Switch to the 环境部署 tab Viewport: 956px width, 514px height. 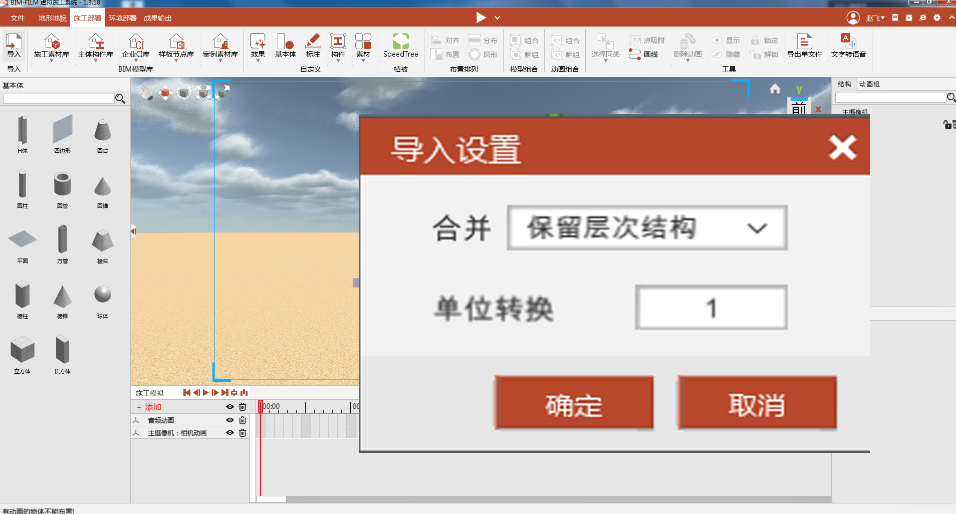tap(123, 18)
